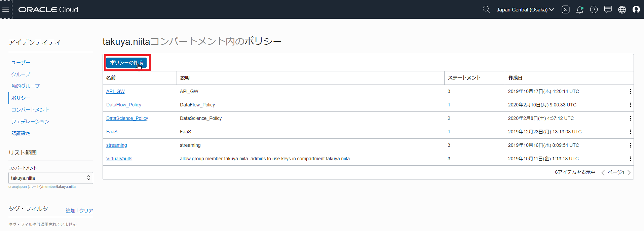Click the 追加 tag filter link
Image resolution: width=644 pixels, height=231 pixels.
[x=70, y=211]
